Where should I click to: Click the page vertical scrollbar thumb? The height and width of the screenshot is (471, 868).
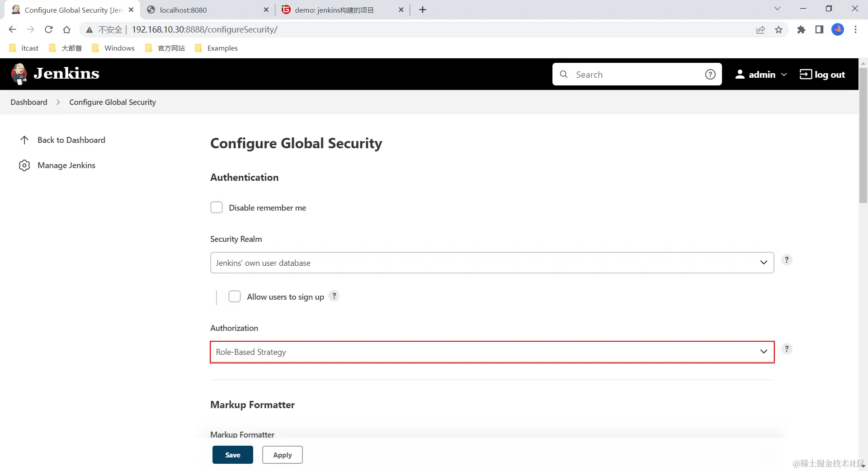click(x=863, y=136)
